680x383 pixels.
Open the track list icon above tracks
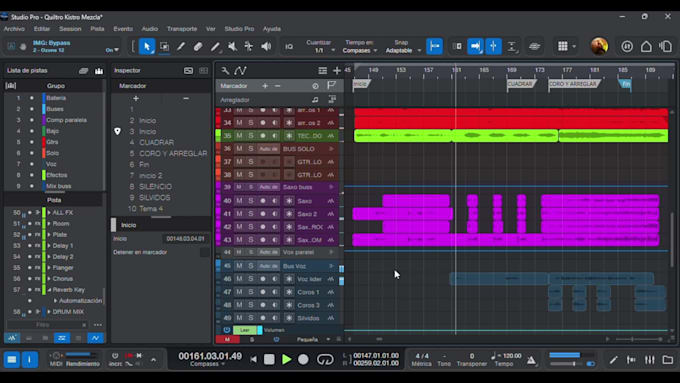(322, 70)
